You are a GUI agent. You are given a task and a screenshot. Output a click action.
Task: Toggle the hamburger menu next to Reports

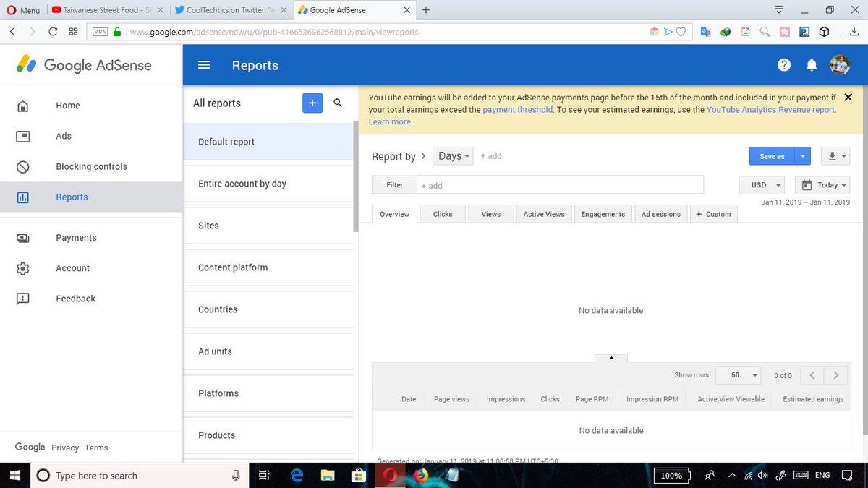pos(204,65)
